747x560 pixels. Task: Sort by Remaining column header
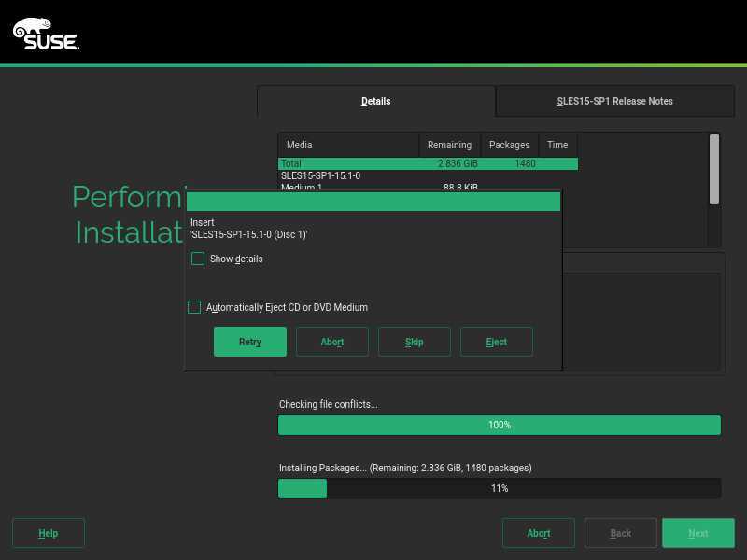[450, 145]
